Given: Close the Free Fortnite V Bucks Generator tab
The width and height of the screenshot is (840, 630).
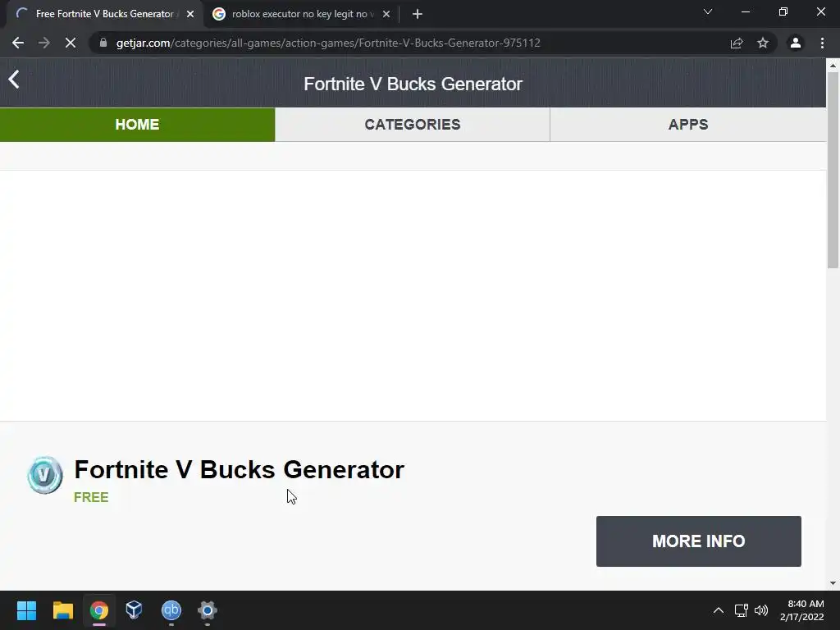Looking at the screenshot, I should pos(190,14).
